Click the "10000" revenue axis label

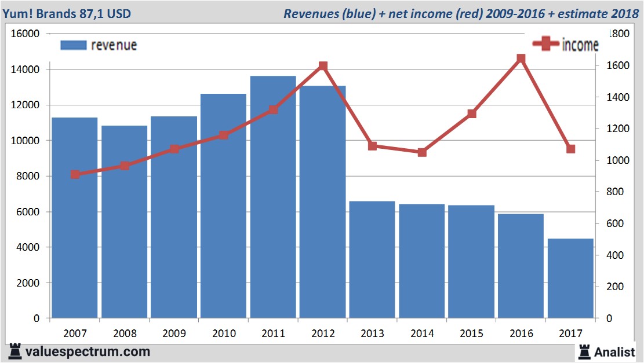pos(25,141)
